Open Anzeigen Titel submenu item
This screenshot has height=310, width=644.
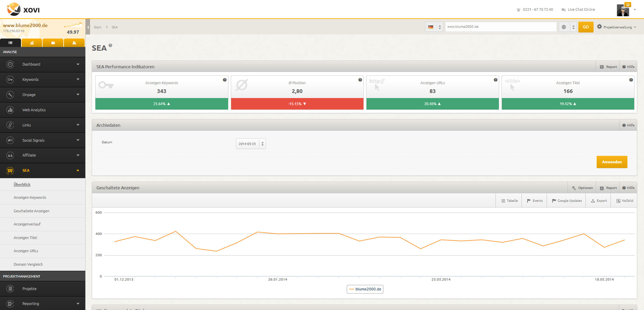coord(25,238)
